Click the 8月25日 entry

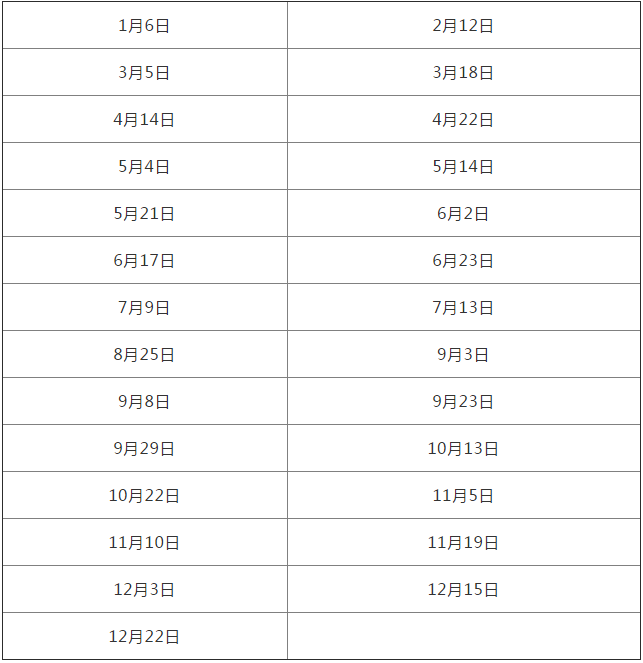tap(145, 354)
